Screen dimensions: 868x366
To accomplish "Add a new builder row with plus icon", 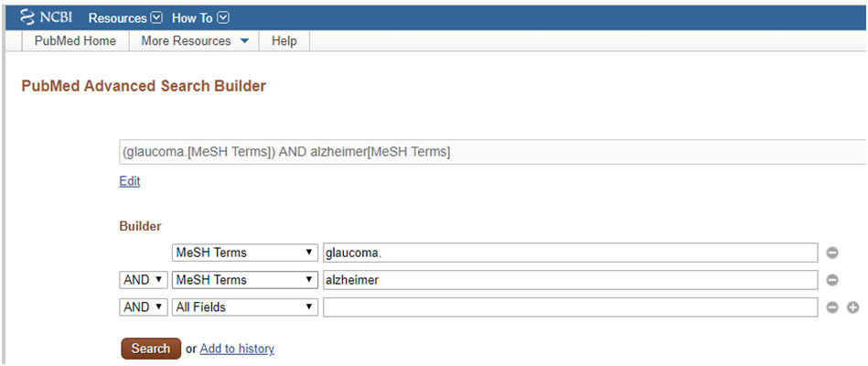I will [853, 307].
